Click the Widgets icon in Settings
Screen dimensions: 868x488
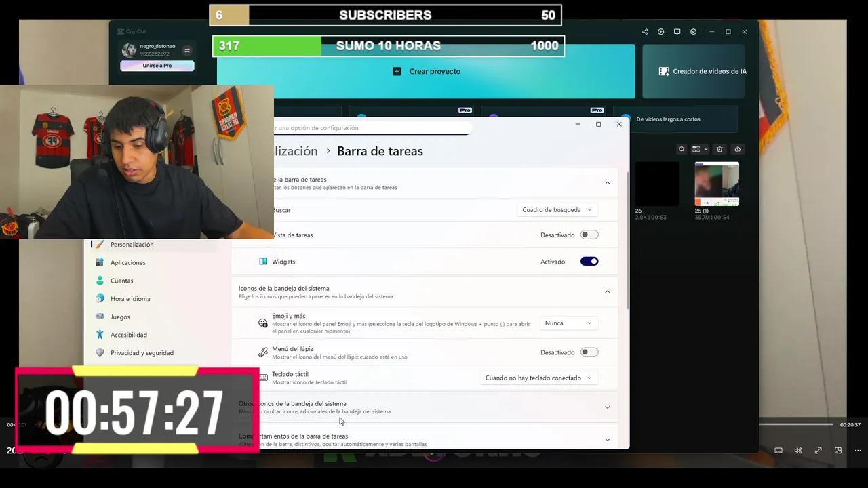[263, 262]
